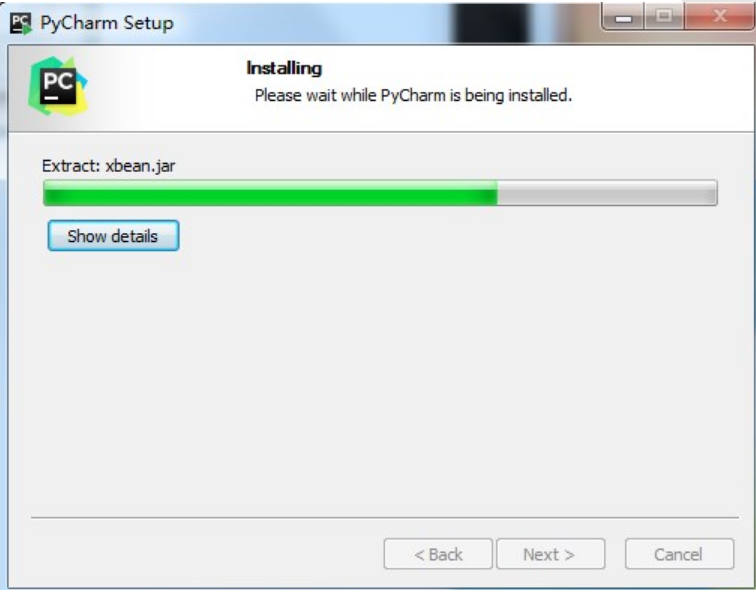Click the greyed-out Cancel button
Image resolution: width=756 pixels, height=590 pixels.
[679, 554]
